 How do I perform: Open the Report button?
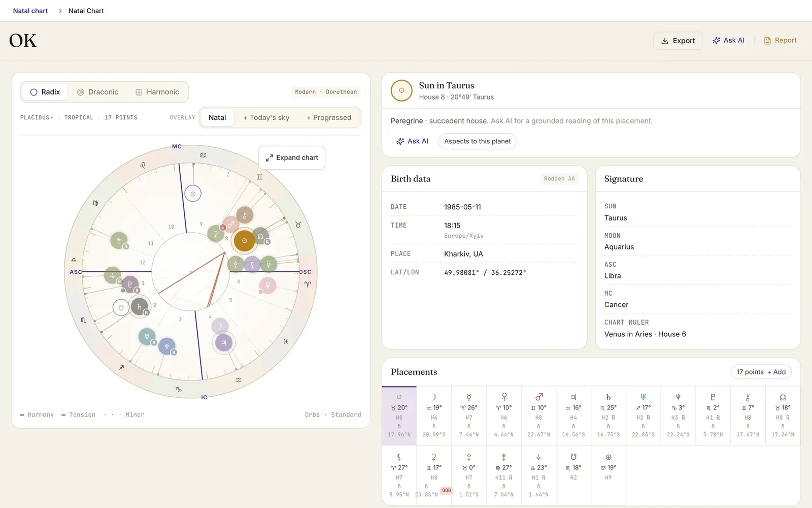781,41
